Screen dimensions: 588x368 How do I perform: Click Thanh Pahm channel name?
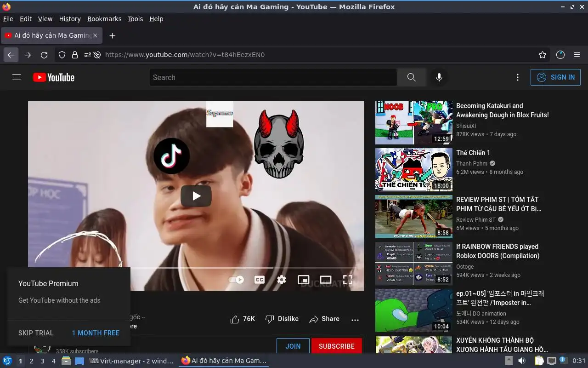coord(472,163)
